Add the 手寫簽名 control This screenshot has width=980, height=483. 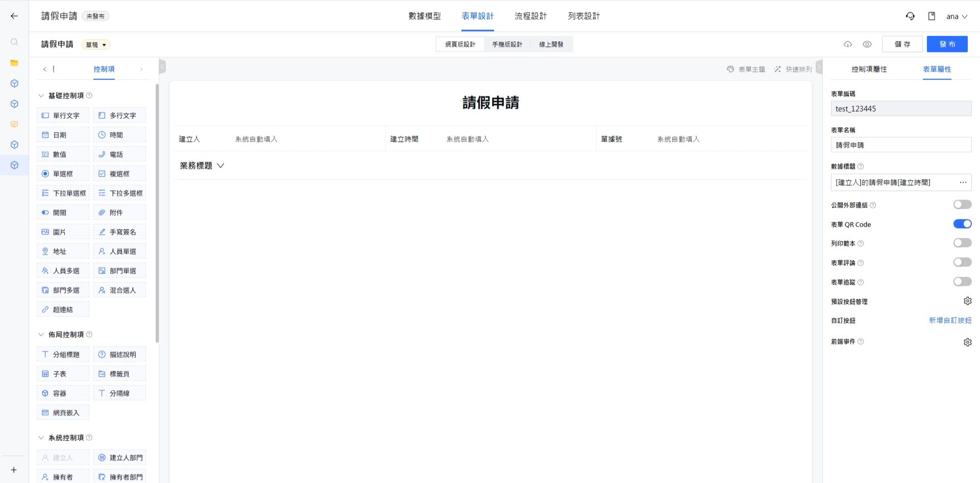119,232
